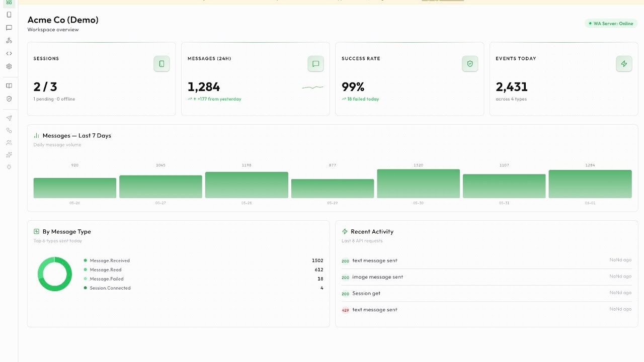Select the 05-26 bar in the chart

(x=75, y=188)
